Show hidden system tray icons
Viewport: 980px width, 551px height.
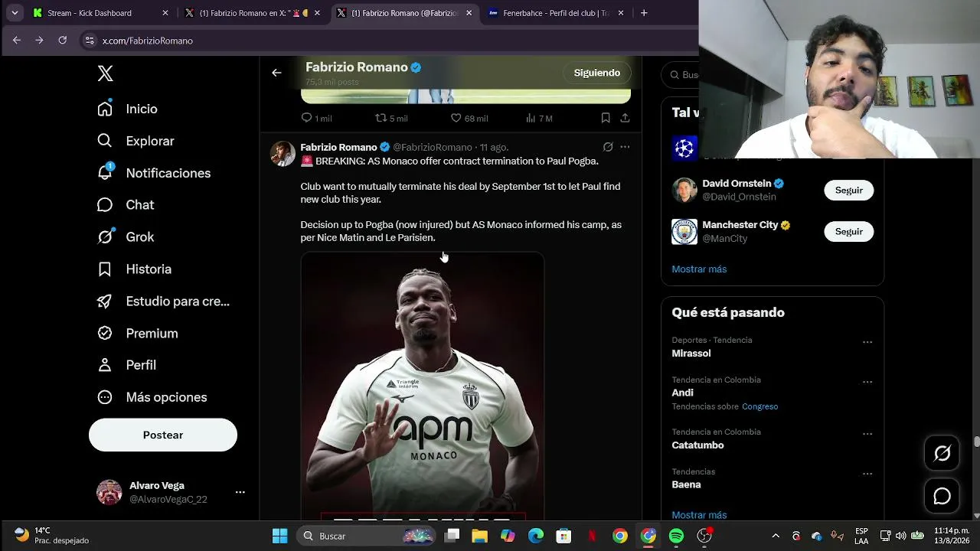776,536
